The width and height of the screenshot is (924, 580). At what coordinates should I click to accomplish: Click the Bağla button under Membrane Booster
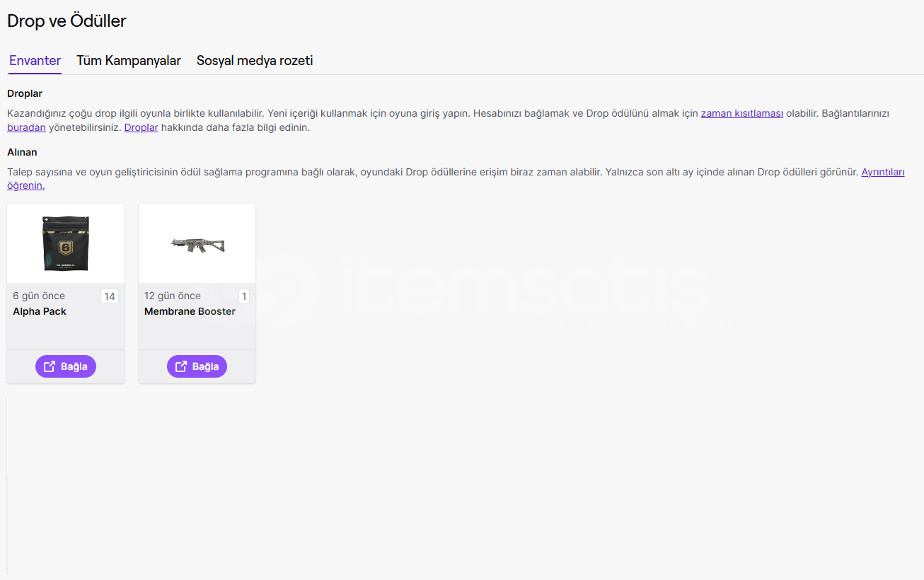197,366
